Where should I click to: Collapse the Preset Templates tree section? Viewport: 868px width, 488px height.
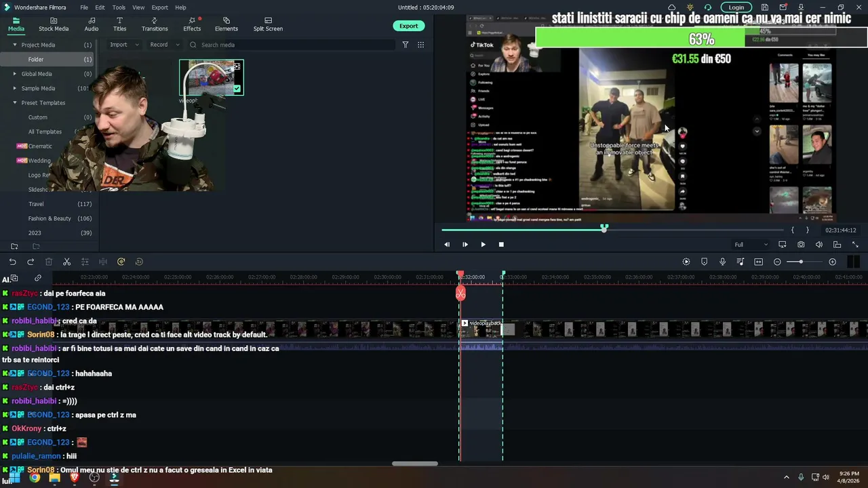point(14,103)
